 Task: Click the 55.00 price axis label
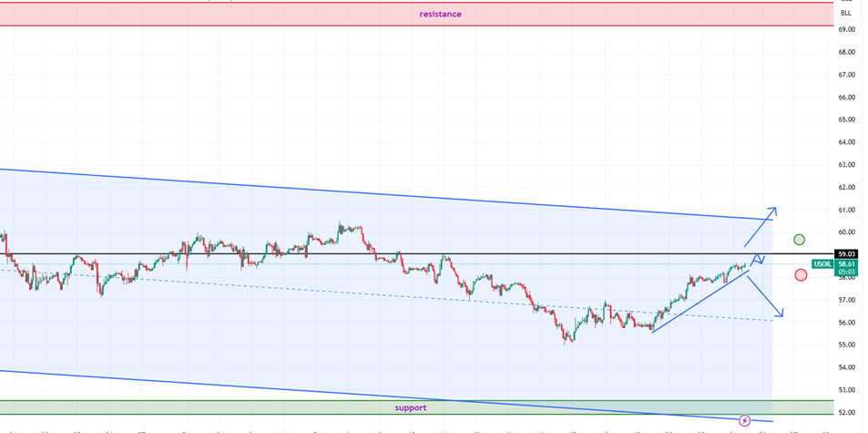[x=846, y=345]
